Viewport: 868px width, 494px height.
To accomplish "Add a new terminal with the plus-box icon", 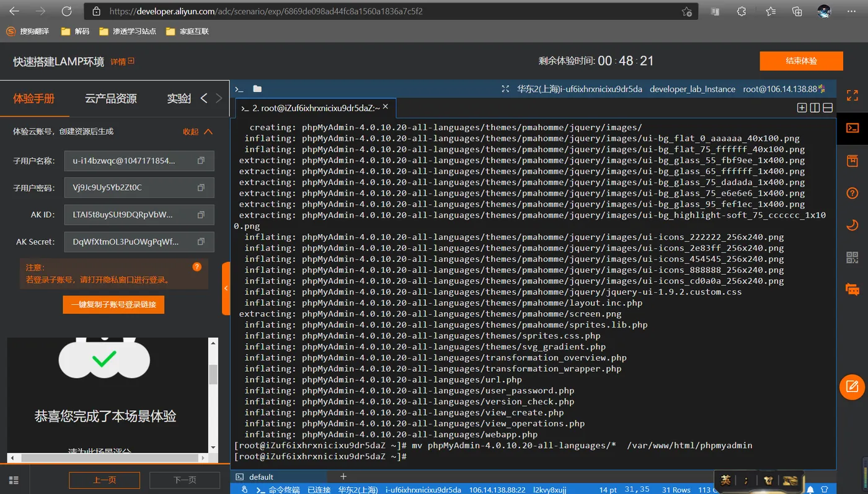I will coord(802,107).
